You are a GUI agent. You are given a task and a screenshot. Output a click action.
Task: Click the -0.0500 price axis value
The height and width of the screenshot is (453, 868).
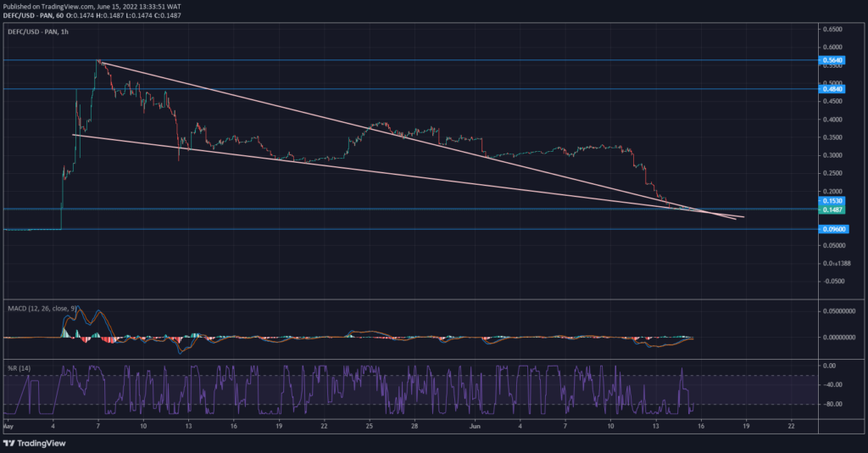(832, 282)
